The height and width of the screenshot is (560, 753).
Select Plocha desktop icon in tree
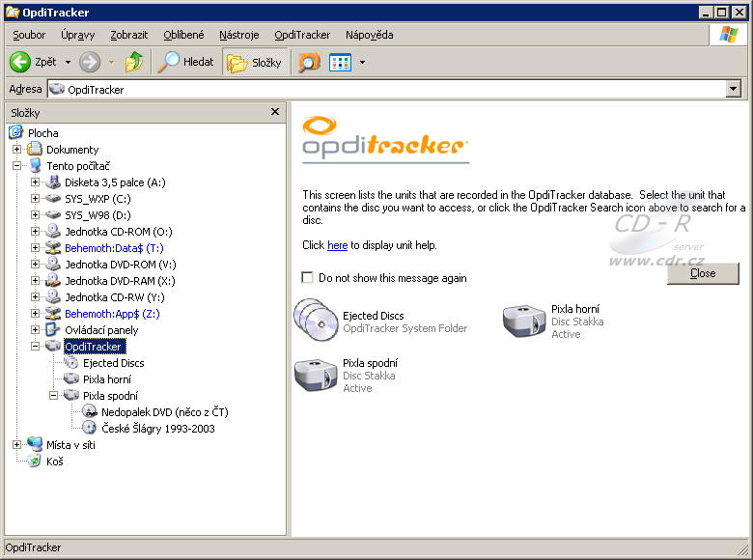coord(15,132)
